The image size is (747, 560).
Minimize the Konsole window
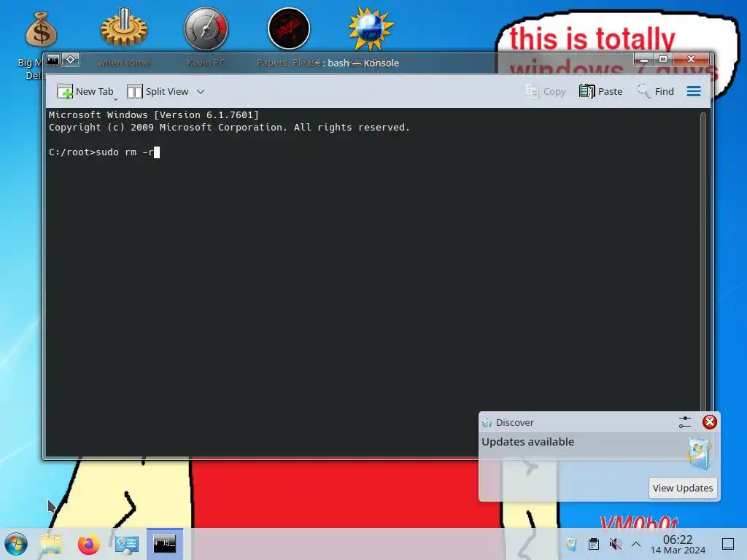click(x=644, y=60)
